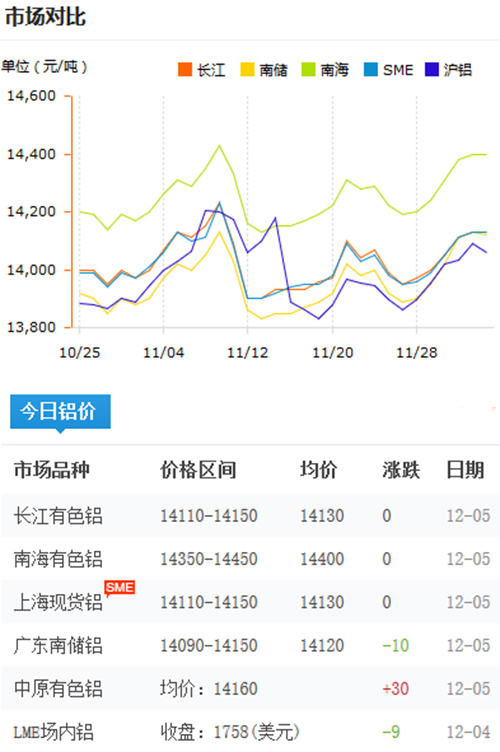The image size is (500, 752).
Task: Click the 涨跌 column header
Action: 401,470
